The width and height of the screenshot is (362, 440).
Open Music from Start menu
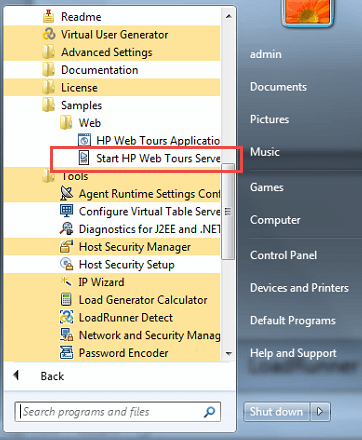tap(265, 152)
